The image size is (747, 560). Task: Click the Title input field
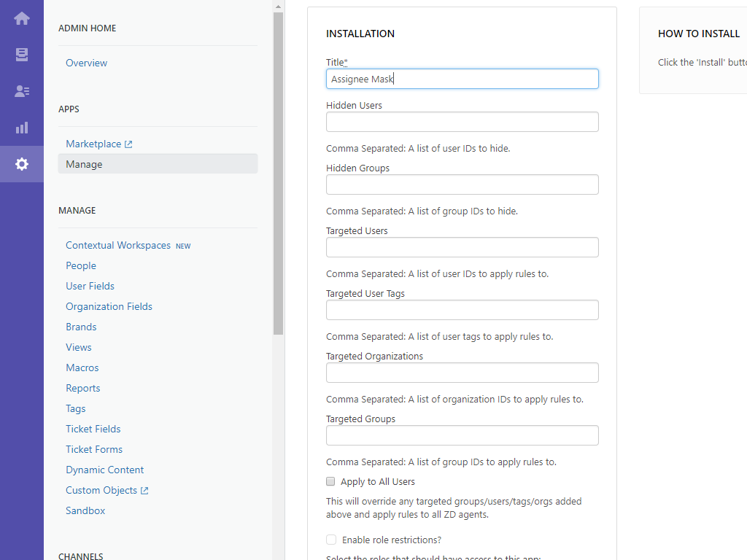coord(462,79)
